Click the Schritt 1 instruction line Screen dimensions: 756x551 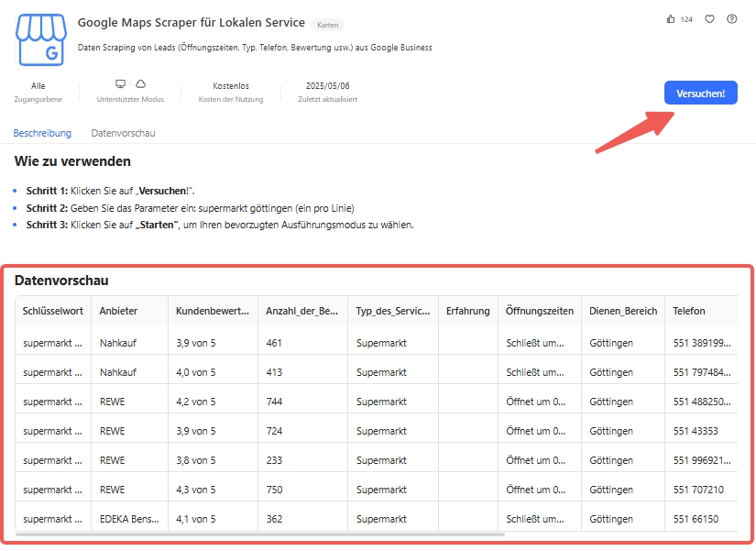[110, 191]
